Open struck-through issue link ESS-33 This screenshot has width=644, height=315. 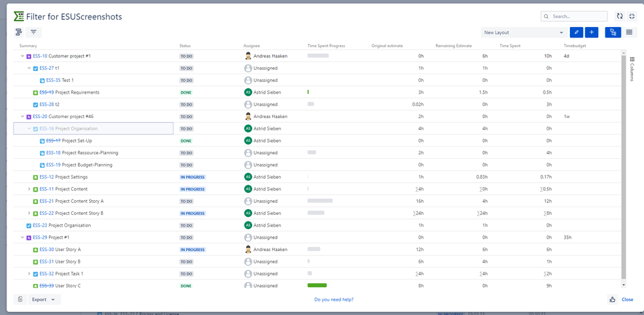46,286
